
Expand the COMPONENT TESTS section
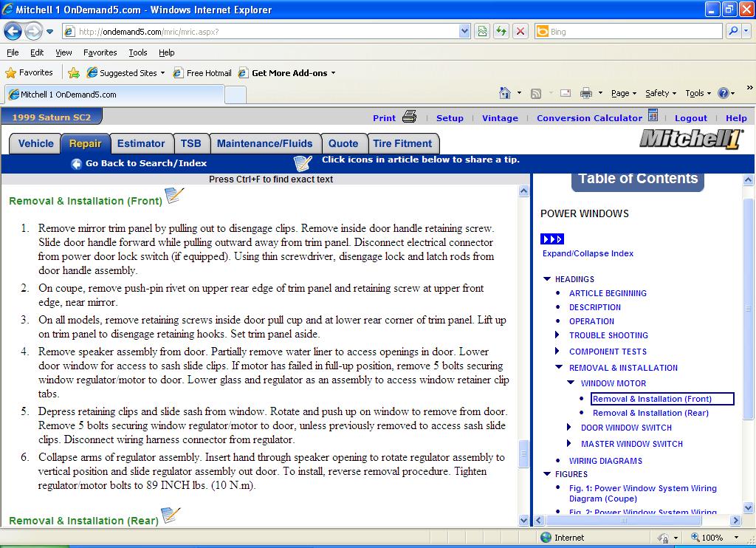(557, 351)
